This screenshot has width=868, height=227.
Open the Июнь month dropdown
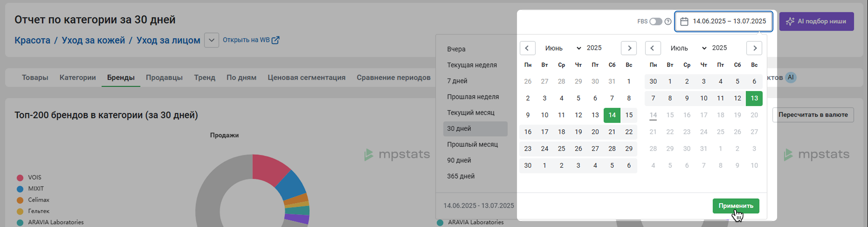pos(563,48)
